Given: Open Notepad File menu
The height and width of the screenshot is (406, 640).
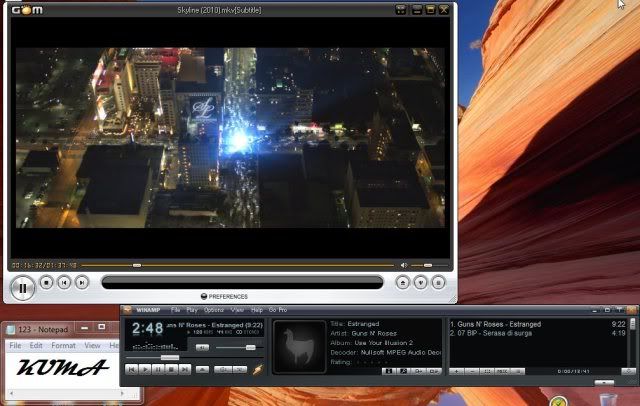Looking at the screenshot, I should [15, 346].
